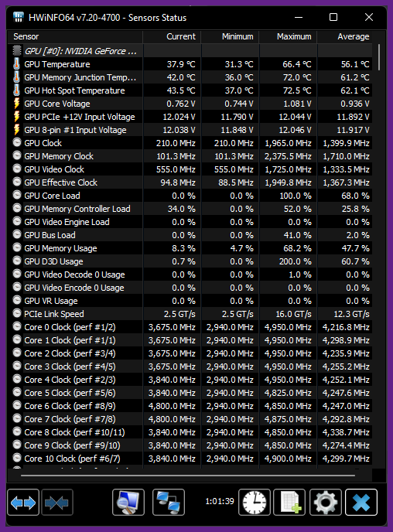Select the GPU Memory Usage row label
The image size is (393, 532).
[x=60, y=248]
